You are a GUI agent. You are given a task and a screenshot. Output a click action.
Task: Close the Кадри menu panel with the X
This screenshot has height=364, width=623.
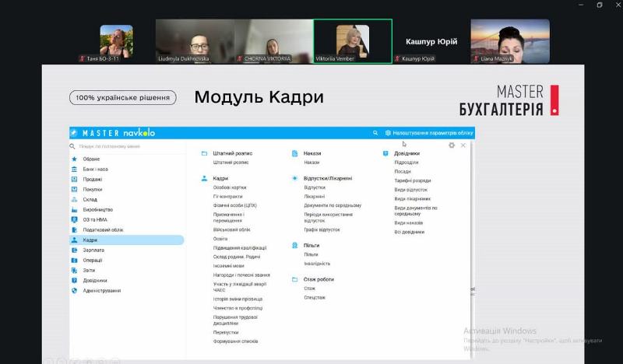pos(463,145)
